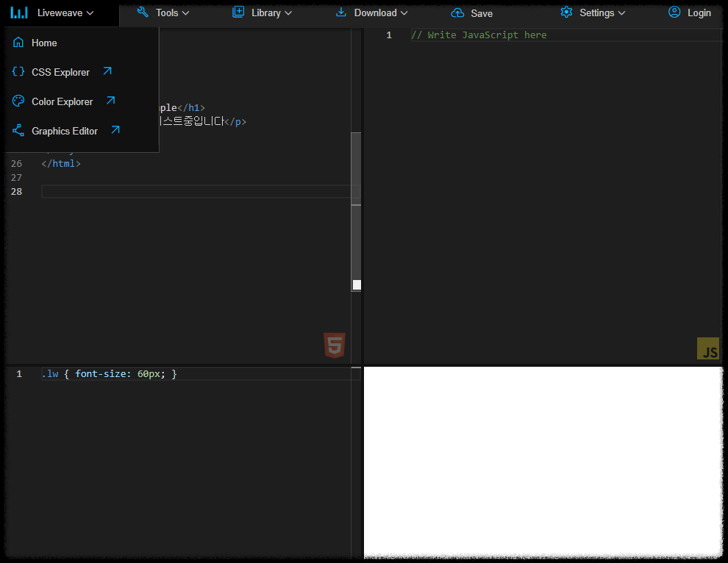Select Home from the Liveweave menu
Viewport: 728px width, 563px height.
pos(43,43)
